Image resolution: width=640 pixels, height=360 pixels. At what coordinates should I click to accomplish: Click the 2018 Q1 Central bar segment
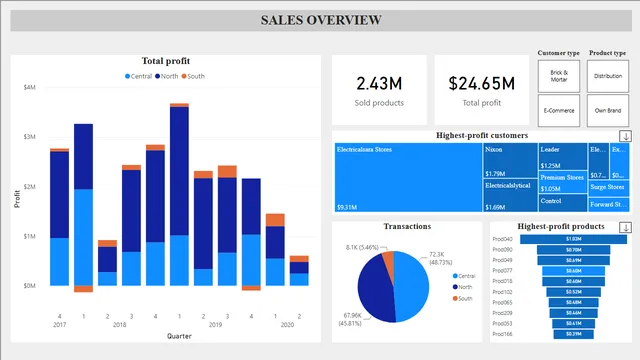point(84,237)
